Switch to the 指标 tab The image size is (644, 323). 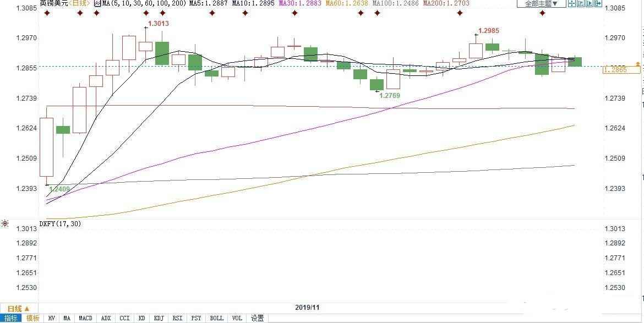tap(12, 318)
